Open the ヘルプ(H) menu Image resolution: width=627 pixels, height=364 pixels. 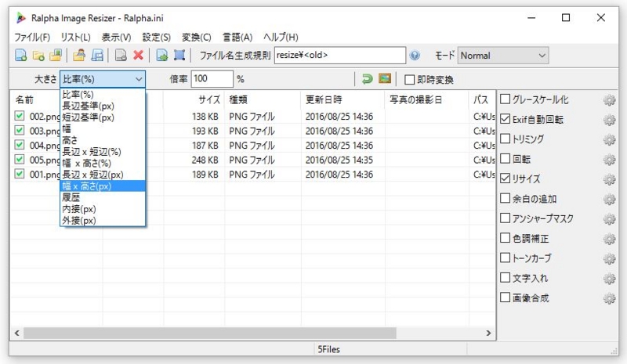(281, 37)
